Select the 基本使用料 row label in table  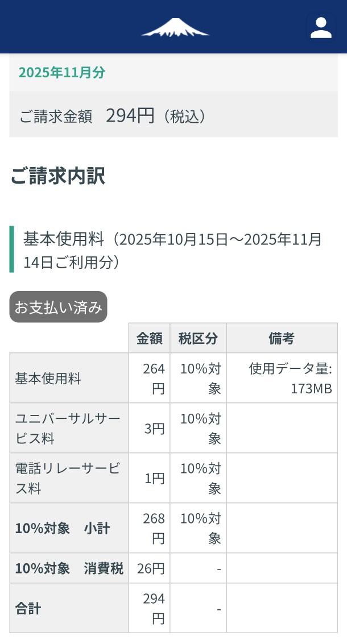tap(48, 379)
